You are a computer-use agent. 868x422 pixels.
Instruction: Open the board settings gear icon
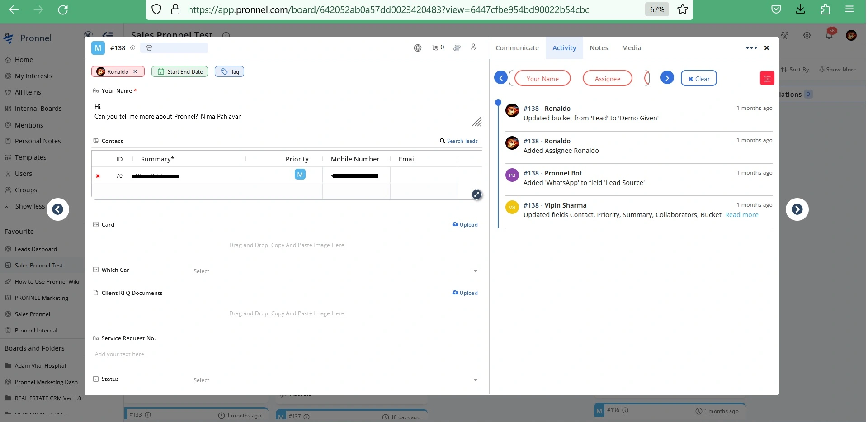pyautogui.click(x=807, y=35)
